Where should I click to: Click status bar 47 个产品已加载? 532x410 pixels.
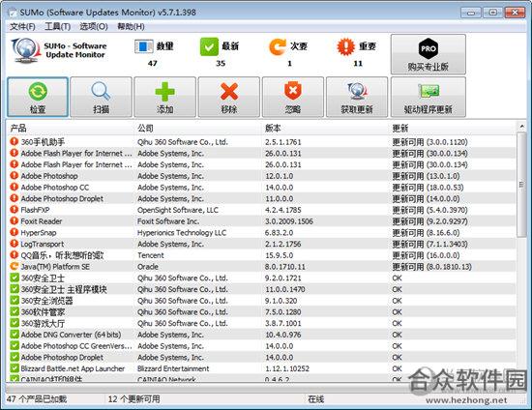click(37, 398)
